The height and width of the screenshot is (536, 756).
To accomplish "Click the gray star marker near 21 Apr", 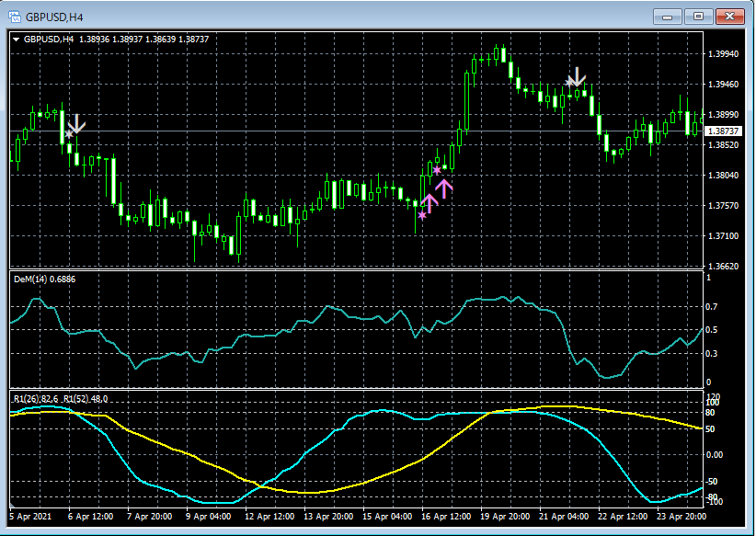I will tap(569, 84).
